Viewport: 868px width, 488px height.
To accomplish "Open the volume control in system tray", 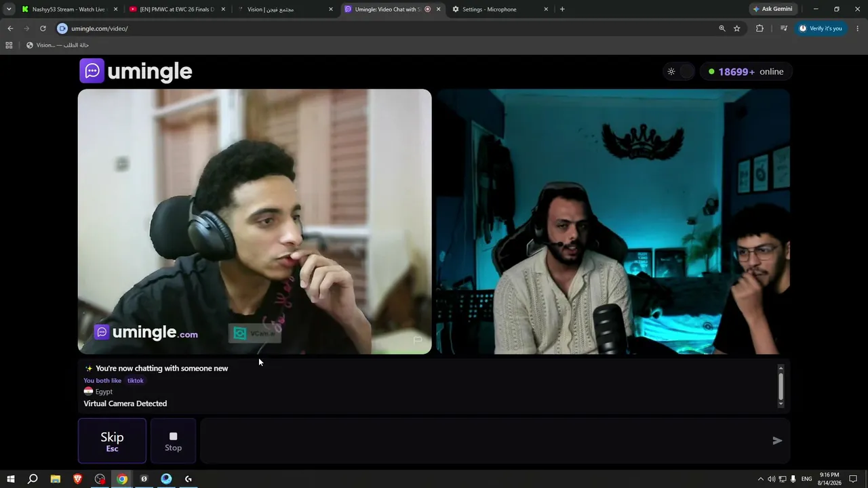I will pos(771,479).
